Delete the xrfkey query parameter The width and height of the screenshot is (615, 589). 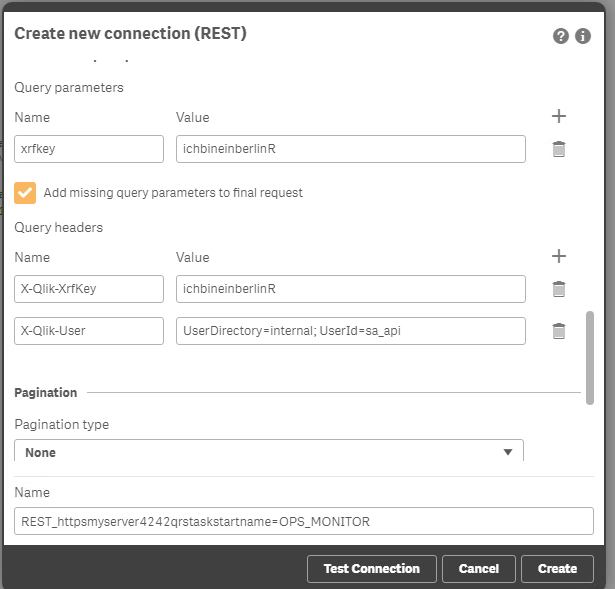(559, 149)
